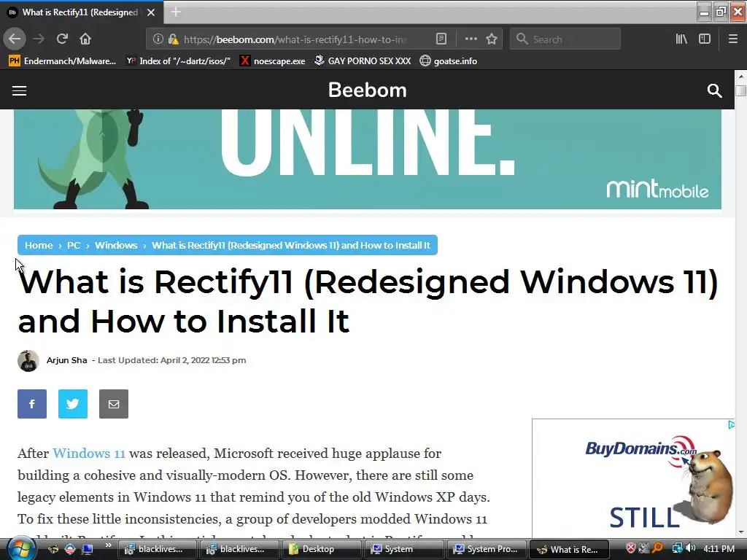Click the BuyDomains advertisement
The image size is (747, 560).
pos(632,478)
